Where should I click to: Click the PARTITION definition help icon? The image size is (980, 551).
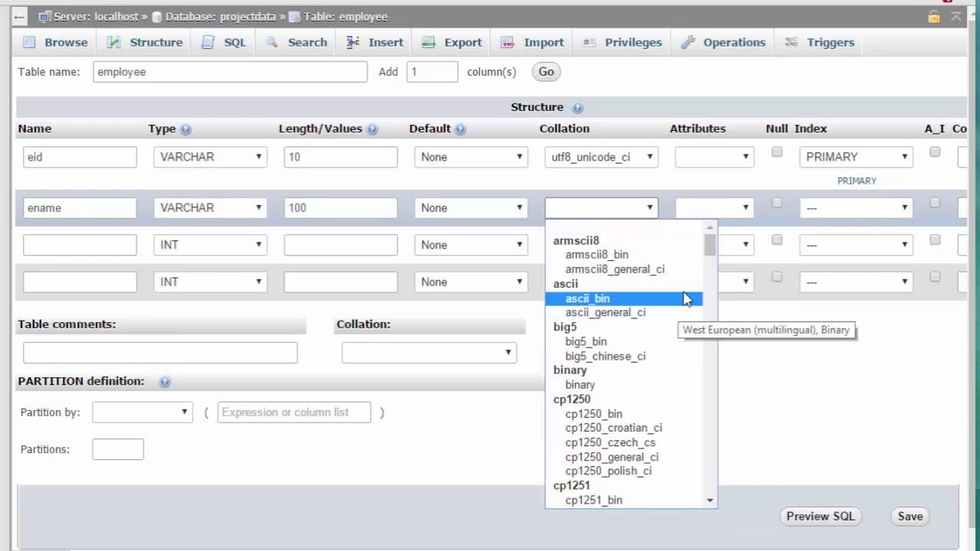tap(165, 382)
